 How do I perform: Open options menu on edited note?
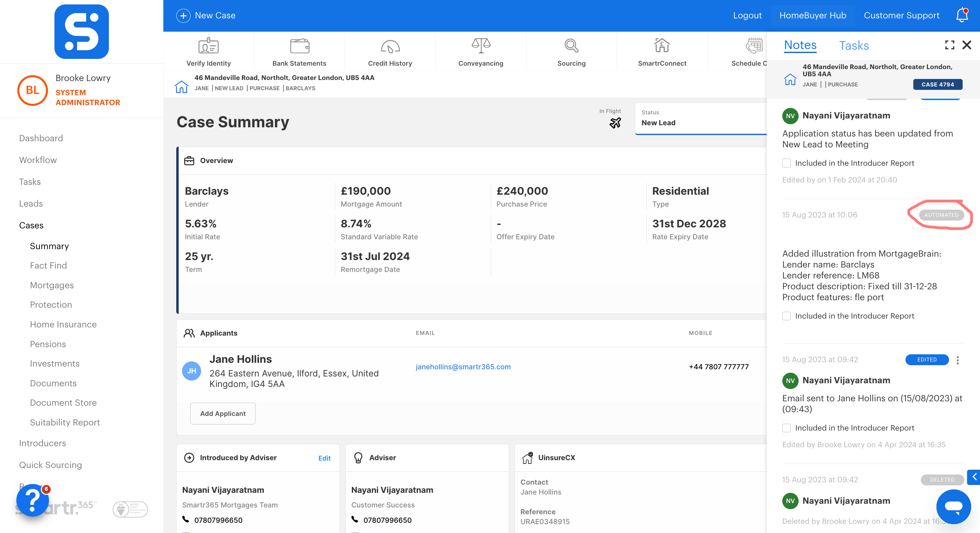tap(958, 360)
